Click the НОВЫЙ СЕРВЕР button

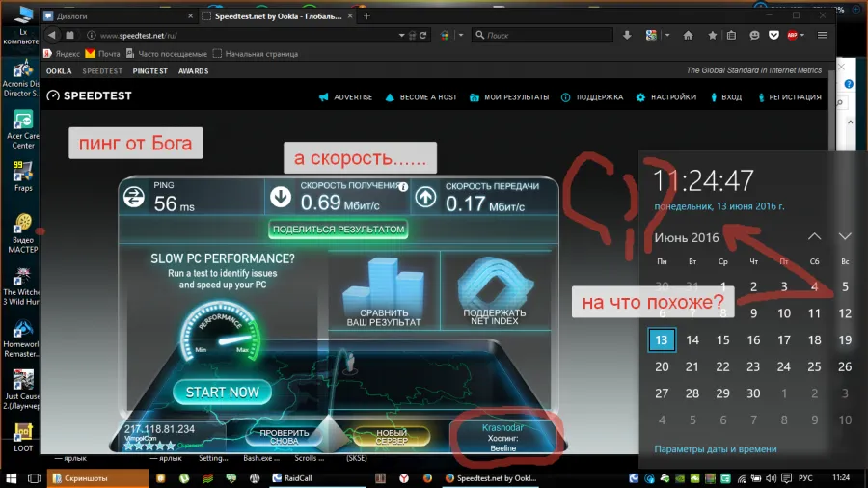pos(392,437)
